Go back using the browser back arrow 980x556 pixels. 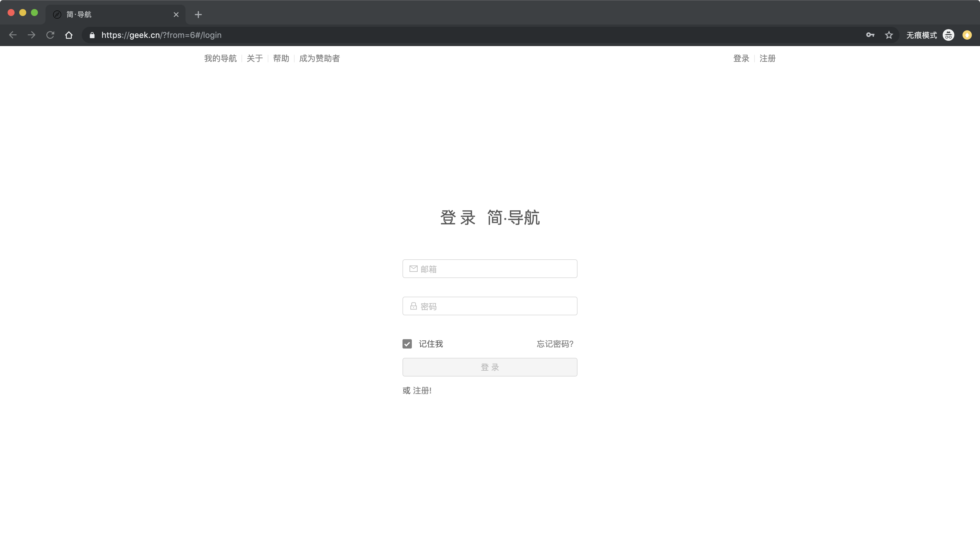point(13,35)
